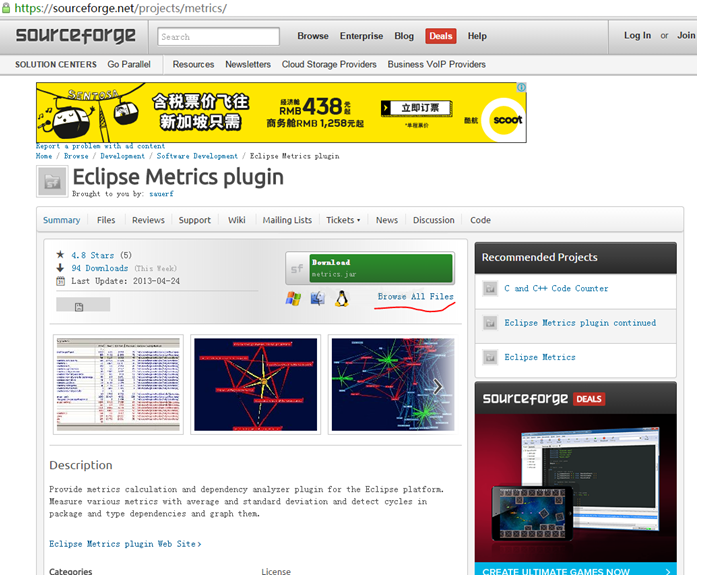Click the SourceForge logo
The height and width of the screenshot is (588, 705).
point(76,36)
